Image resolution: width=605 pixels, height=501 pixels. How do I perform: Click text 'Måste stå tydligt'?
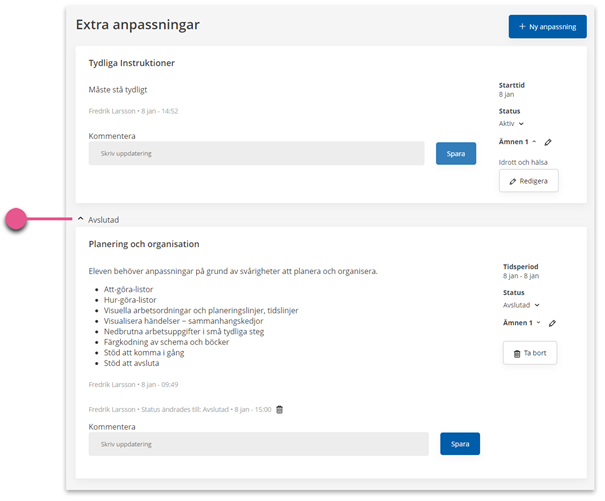pyautogui.click(x=118, y=90)
